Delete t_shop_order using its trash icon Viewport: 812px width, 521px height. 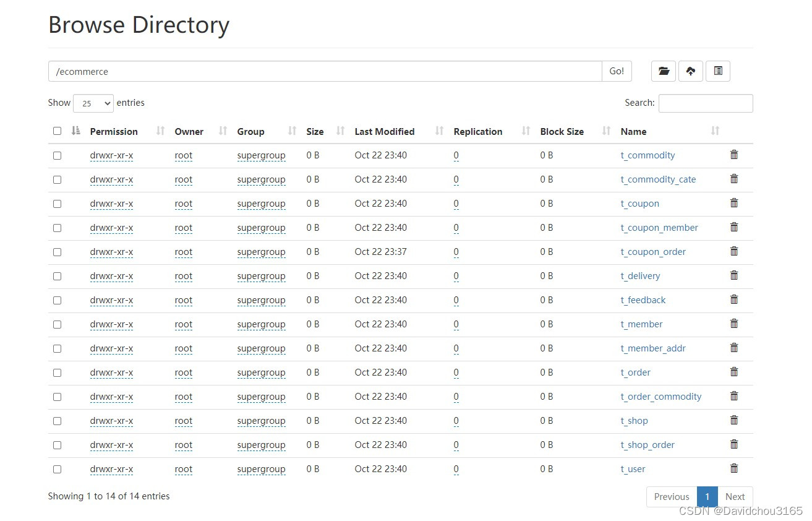[734, 444]
